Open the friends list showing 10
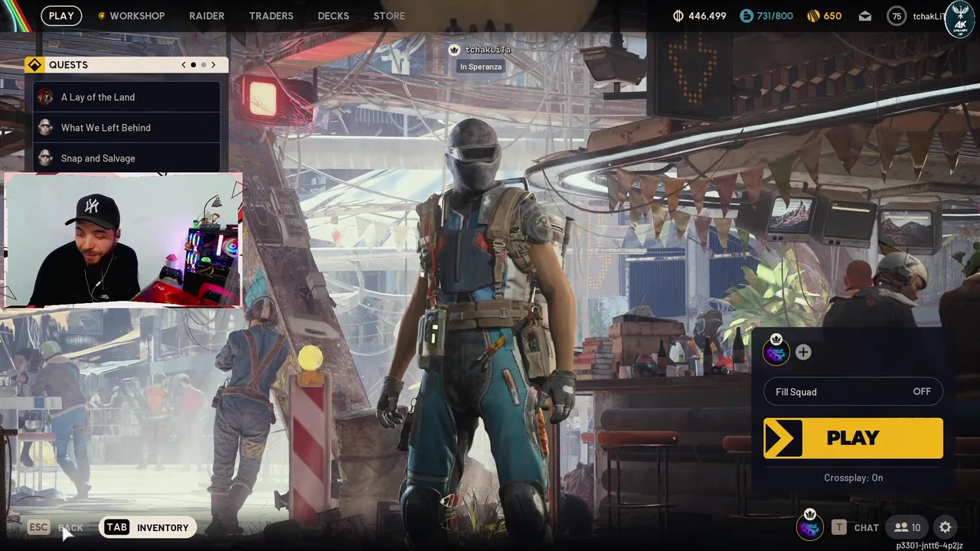This screenshot has width=980, height=551. coord(908,527)
